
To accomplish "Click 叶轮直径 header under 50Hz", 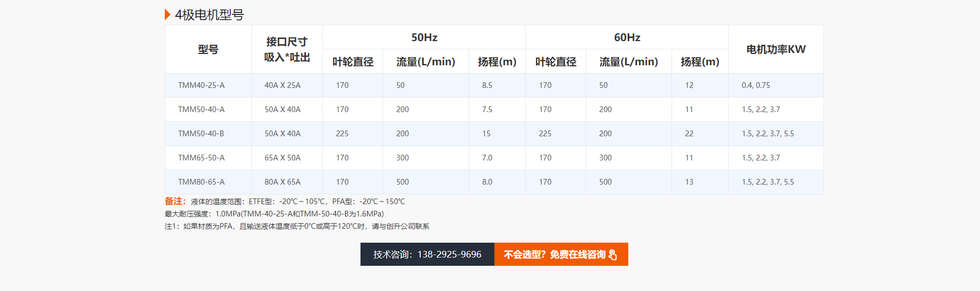I will (353, 62).
